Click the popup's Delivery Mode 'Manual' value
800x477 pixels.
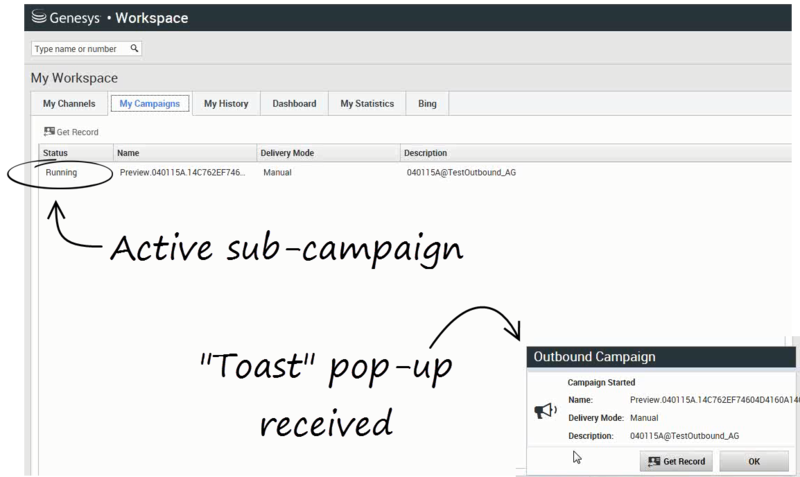[x=644, y=418]
